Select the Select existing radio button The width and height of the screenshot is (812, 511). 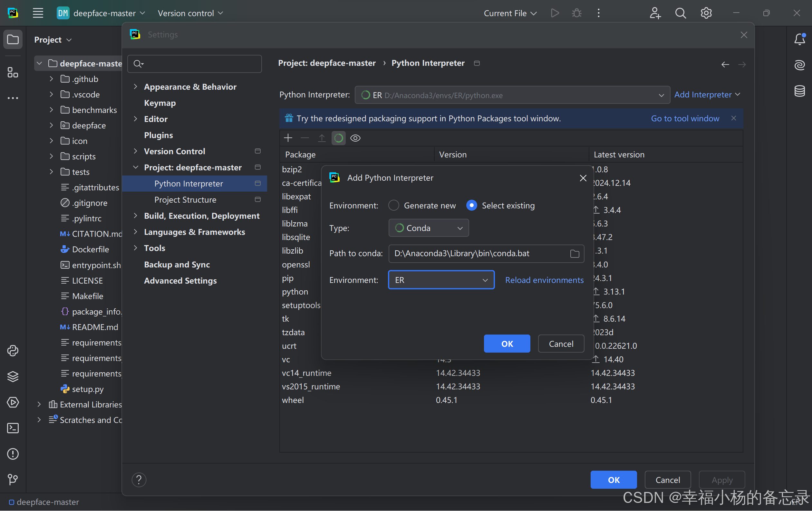[471, 205]
